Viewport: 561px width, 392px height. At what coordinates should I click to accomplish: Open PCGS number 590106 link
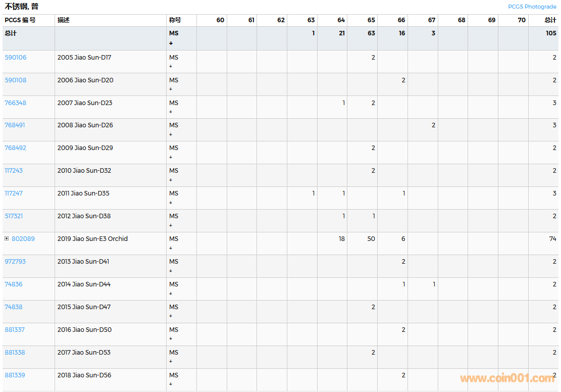[x=16, y=58]
